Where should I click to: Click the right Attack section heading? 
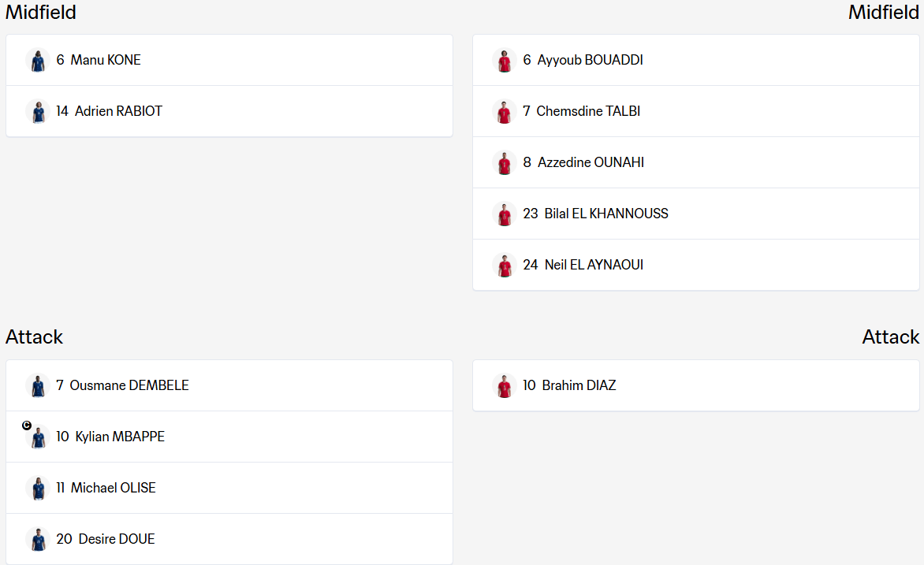tap(890, 337)
